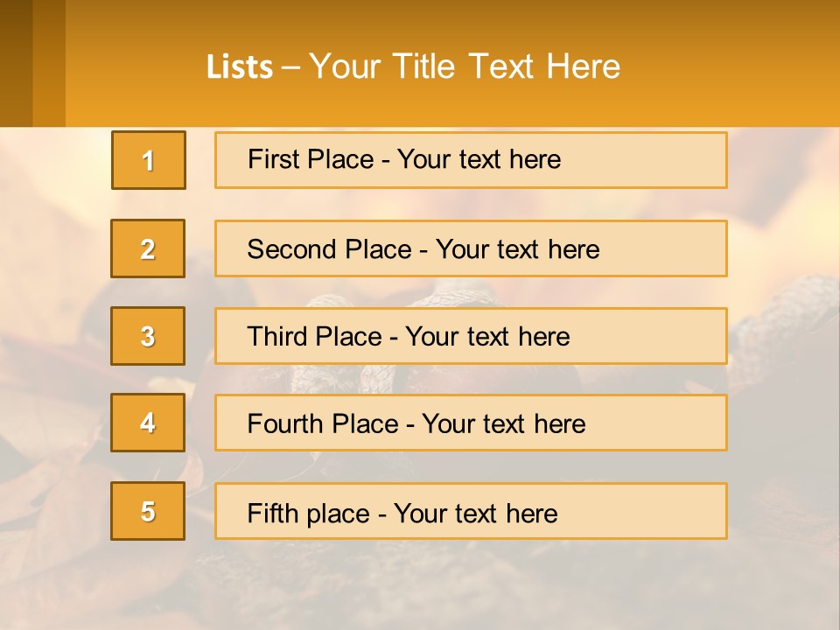
Task: Click the number 1 box
Action: (x=149, y=160)
